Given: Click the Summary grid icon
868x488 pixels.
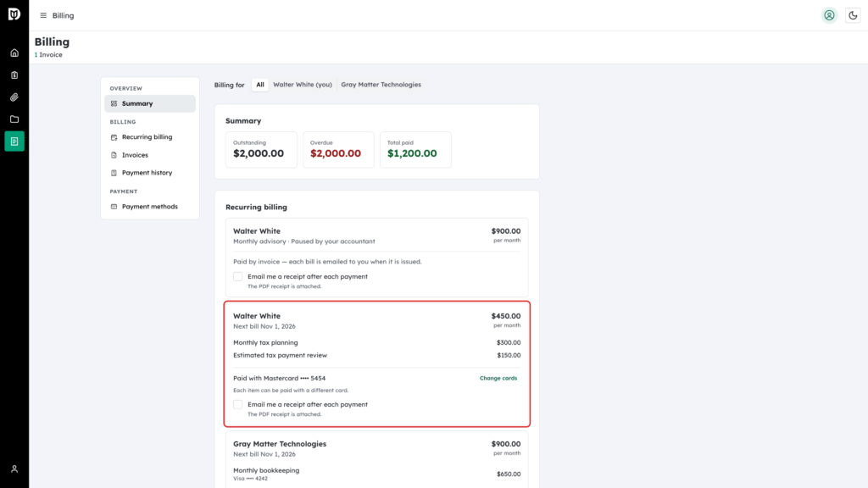Looking at the screenshot, I should click(114, 103).
